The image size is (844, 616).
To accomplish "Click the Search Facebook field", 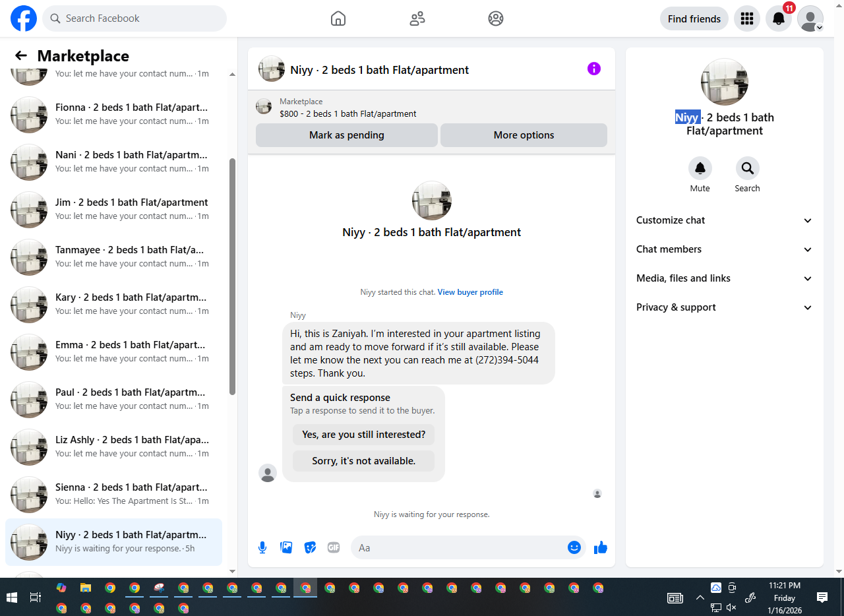I will (135, 18).
